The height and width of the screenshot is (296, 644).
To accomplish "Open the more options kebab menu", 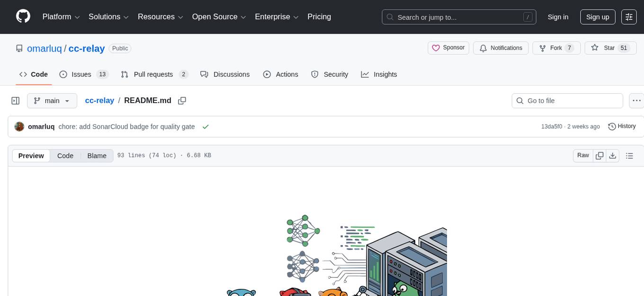I will pyautogui.click(x=636, y=100).
